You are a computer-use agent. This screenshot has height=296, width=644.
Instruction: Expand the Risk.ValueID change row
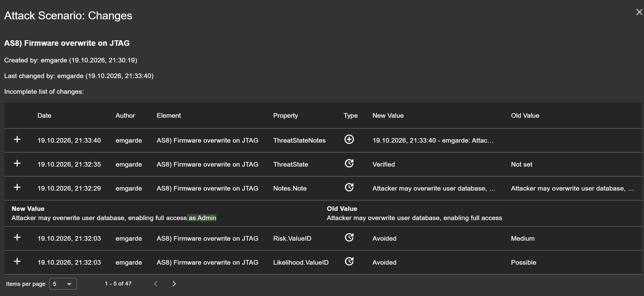(17, 238)
